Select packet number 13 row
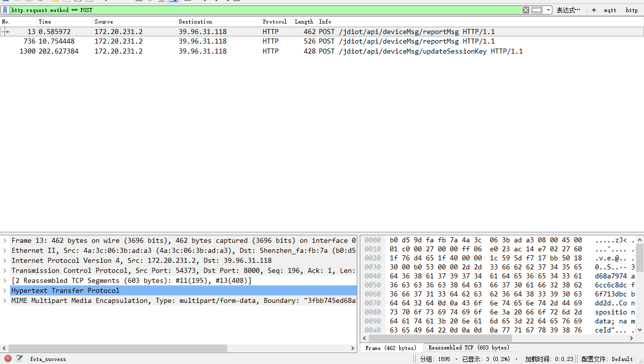Screen dimensions: 644x364 [x=322, y=32]
